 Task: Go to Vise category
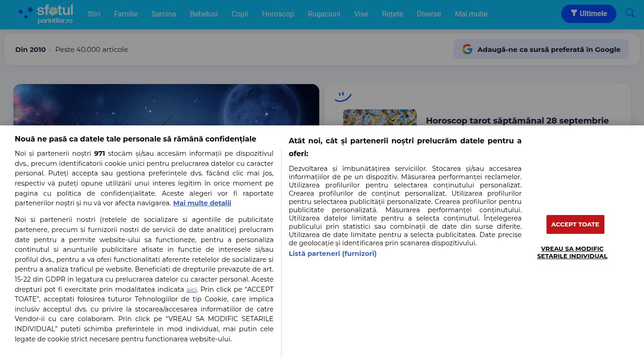[x=361, y=14]
